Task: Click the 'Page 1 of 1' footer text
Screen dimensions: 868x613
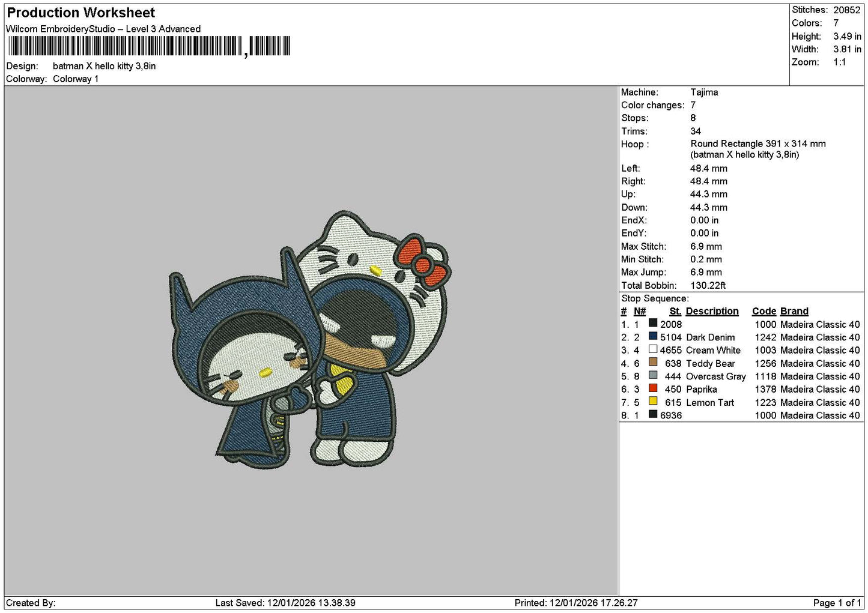Action: (837, 603)
